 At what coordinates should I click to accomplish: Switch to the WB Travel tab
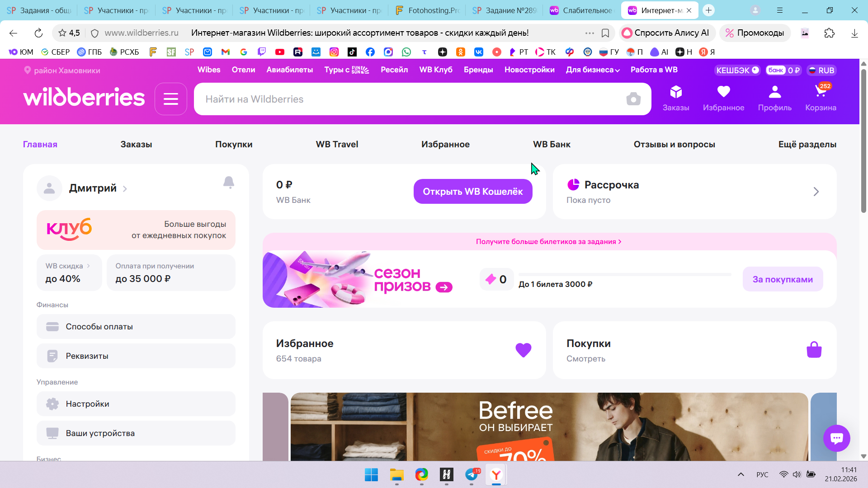(x=337, y=145)
